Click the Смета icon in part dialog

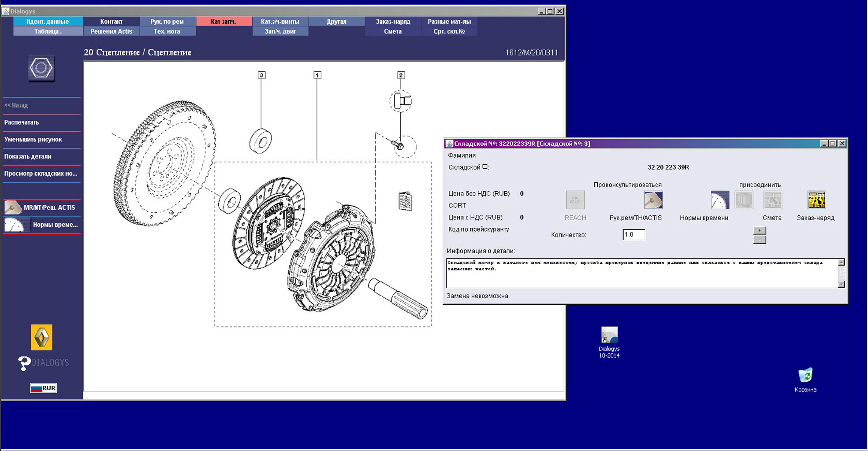[x=772, y=200]
